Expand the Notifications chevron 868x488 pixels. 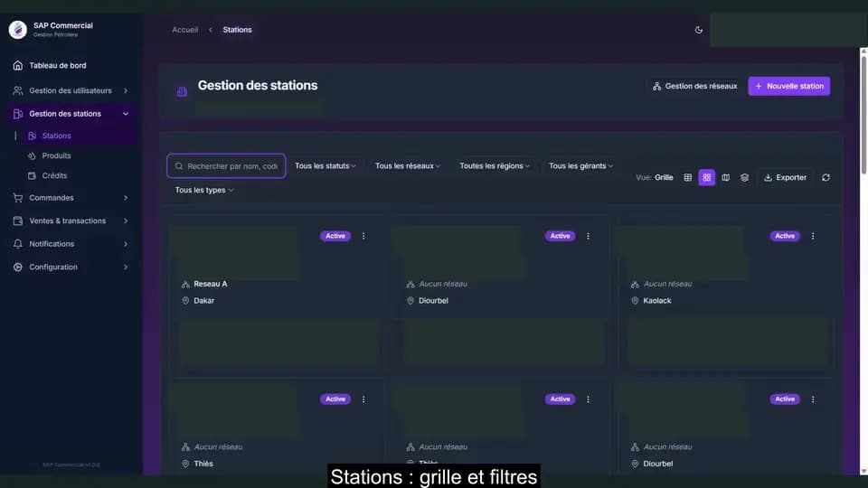click(126, 244)
